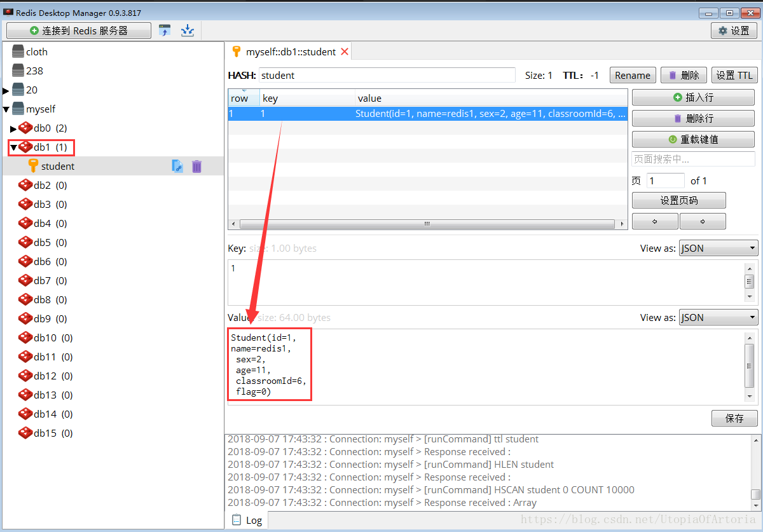Click the log panel vertical scrollbar
The width and height of the screenshot is (763, 532).
[x=755, y=472]
